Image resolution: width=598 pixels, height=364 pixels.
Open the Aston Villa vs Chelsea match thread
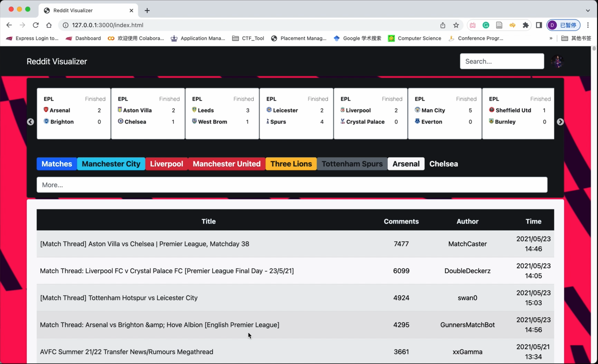coord(145,244)
